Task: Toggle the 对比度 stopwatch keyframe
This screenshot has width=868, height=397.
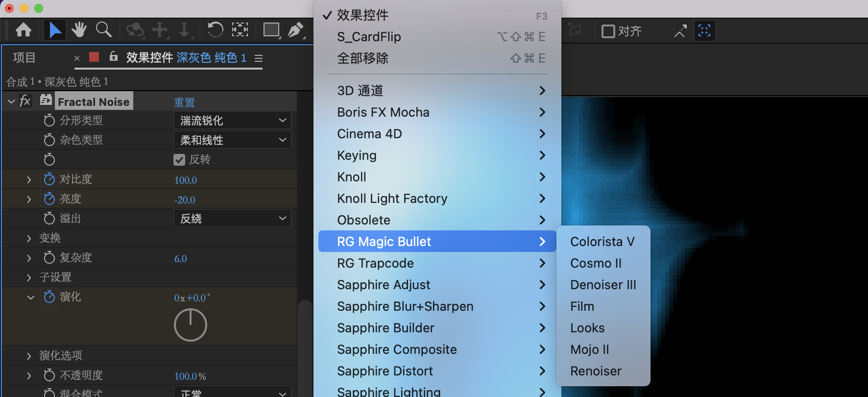Action: 49,179
